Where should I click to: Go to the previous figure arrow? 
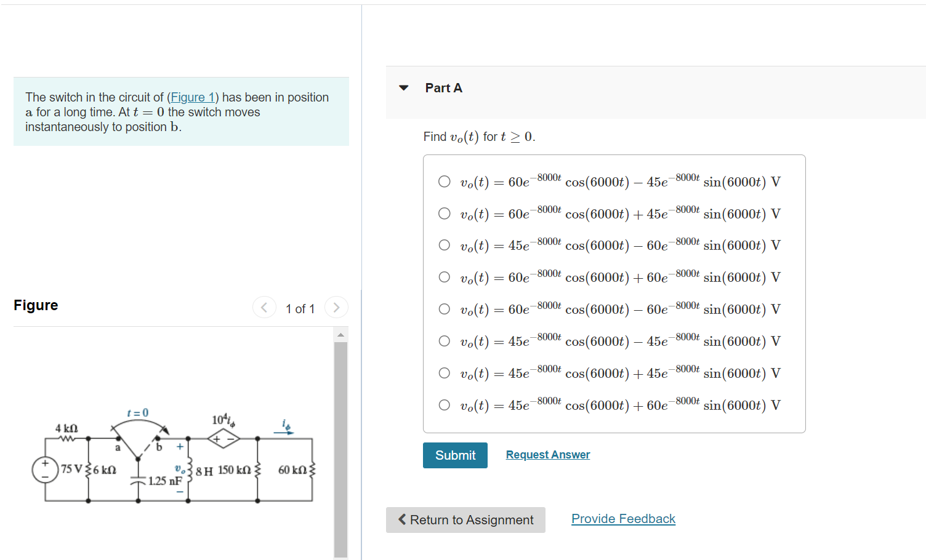[264, 308]
